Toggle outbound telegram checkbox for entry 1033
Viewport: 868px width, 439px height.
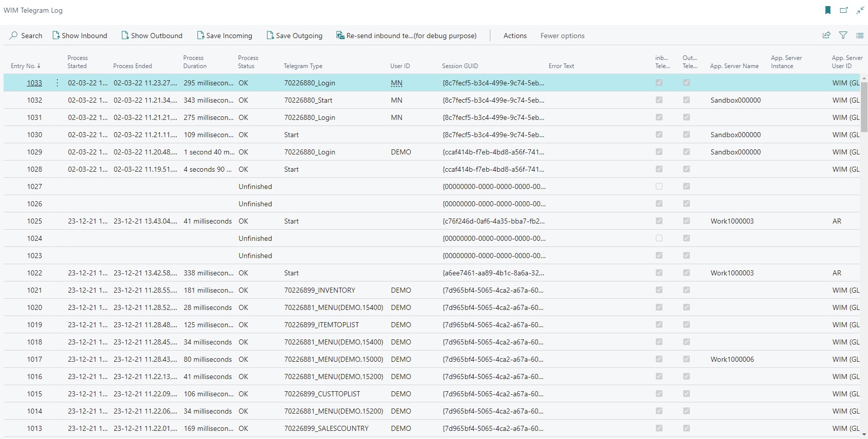pos(686,83)
